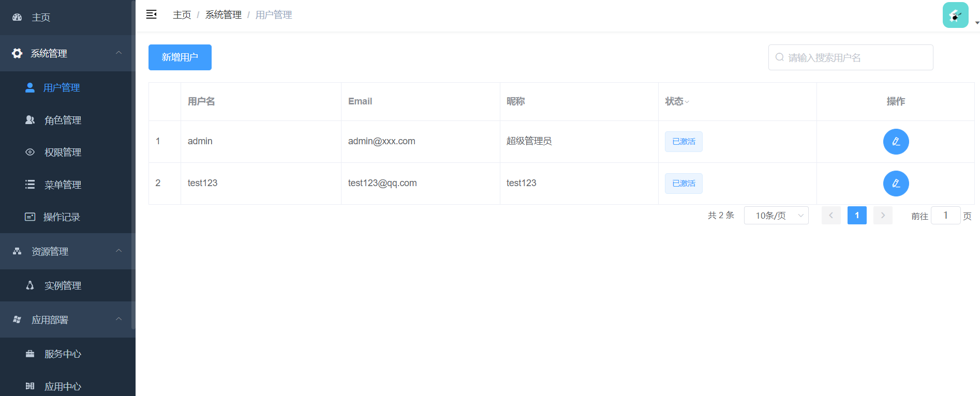Screen dimensions: 980x396
Task: Click the Windows icon beside 应用部署
Action: click(17, 319)
